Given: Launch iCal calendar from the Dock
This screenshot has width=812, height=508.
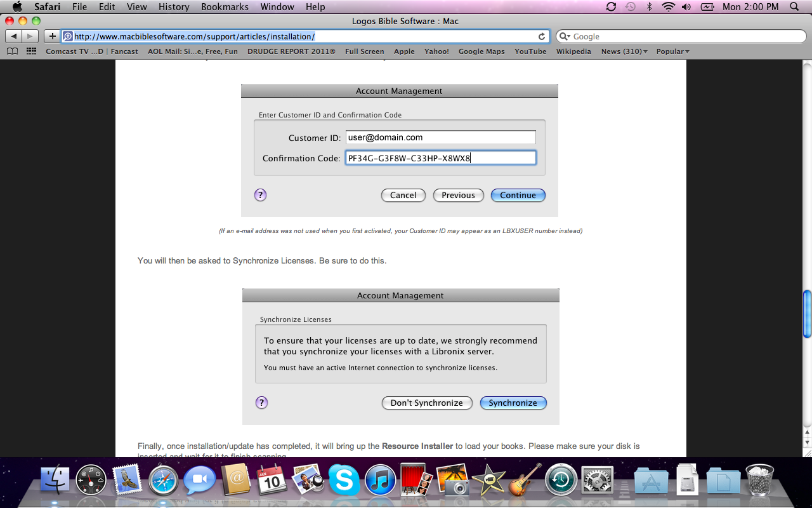Looking at the screenshot, I should pos(272,479).
